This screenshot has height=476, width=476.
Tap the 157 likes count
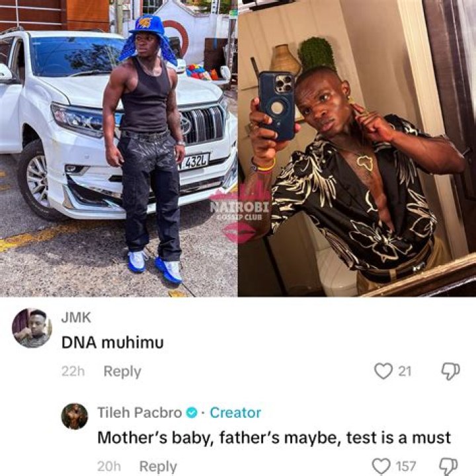click(x=406, y=467)
